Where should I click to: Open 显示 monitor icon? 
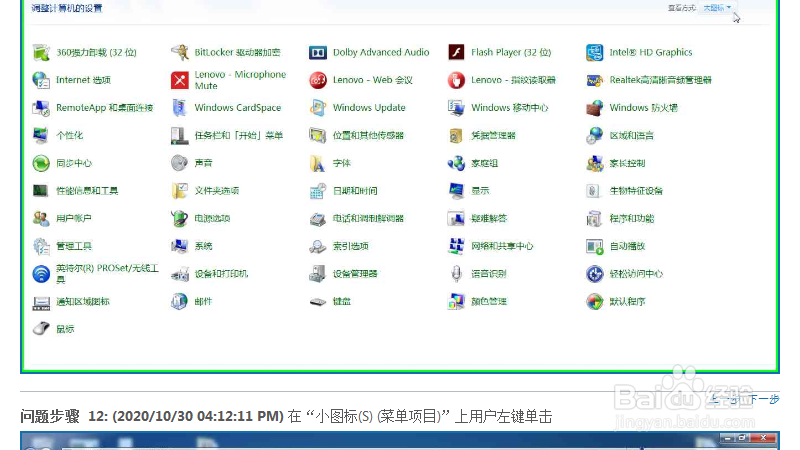point(456,191)
